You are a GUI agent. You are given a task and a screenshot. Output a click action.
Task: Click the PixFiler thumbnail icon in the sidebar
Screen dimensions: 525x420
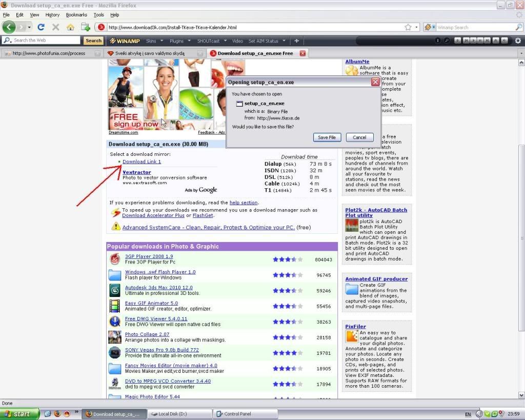point(352,336)
